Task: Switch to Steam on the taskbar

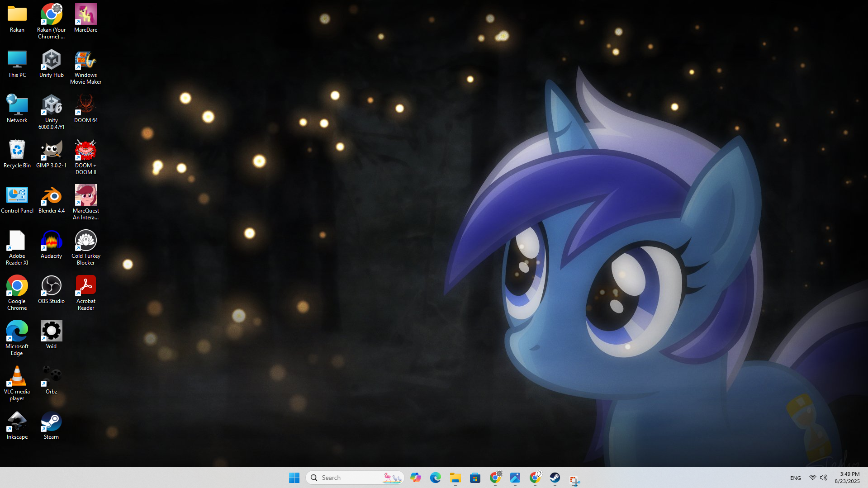Action: 555,478
